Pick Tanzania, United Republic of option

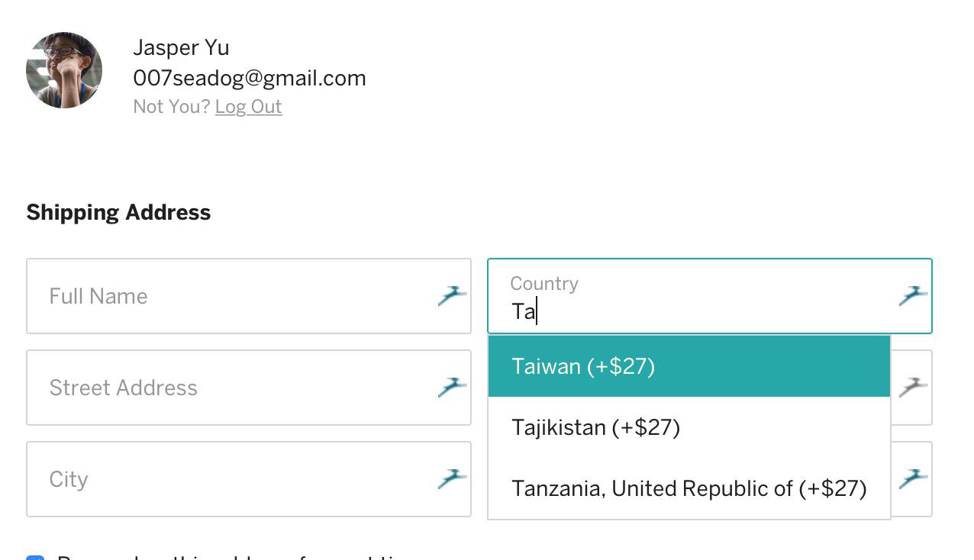point(689,488)
